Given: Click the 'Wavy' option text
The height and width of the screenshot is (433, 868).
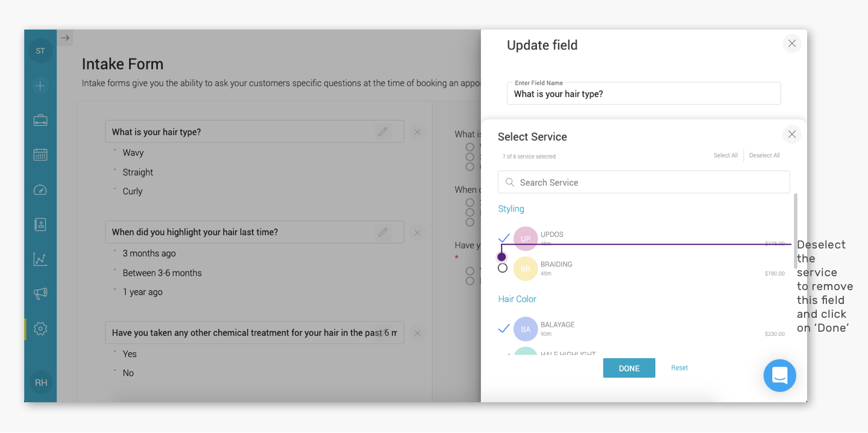Looking at the screenshot, I should [x=133, y=153].
